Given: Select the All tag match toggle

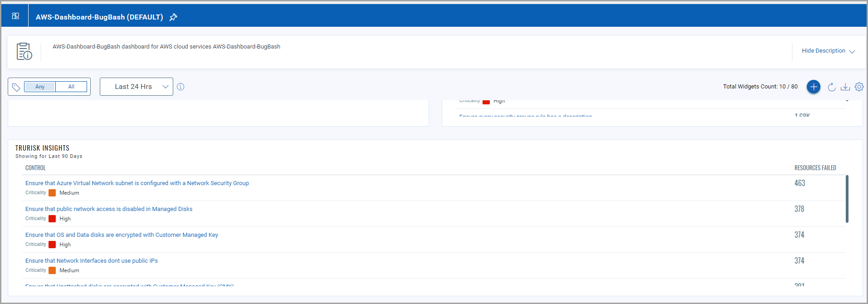Looking at the screenshot, I should pos(71,87).
